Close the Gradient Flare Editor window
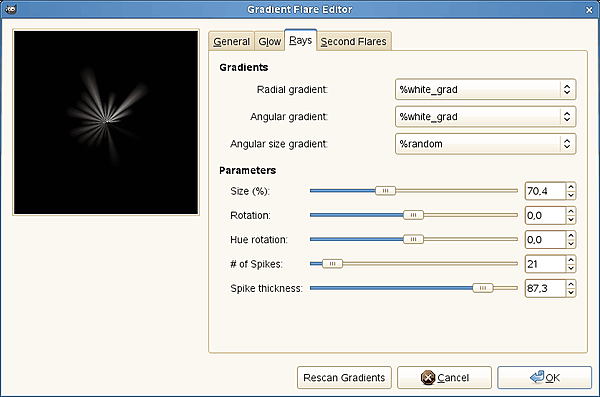The image size is (600, 397). 589,10
